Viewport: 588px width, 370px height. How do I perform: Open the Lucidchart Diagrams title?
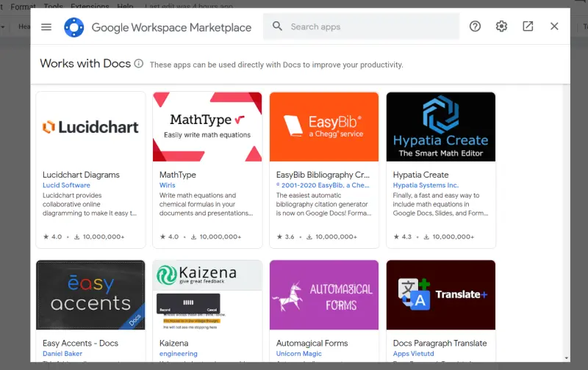click(81, 175)
